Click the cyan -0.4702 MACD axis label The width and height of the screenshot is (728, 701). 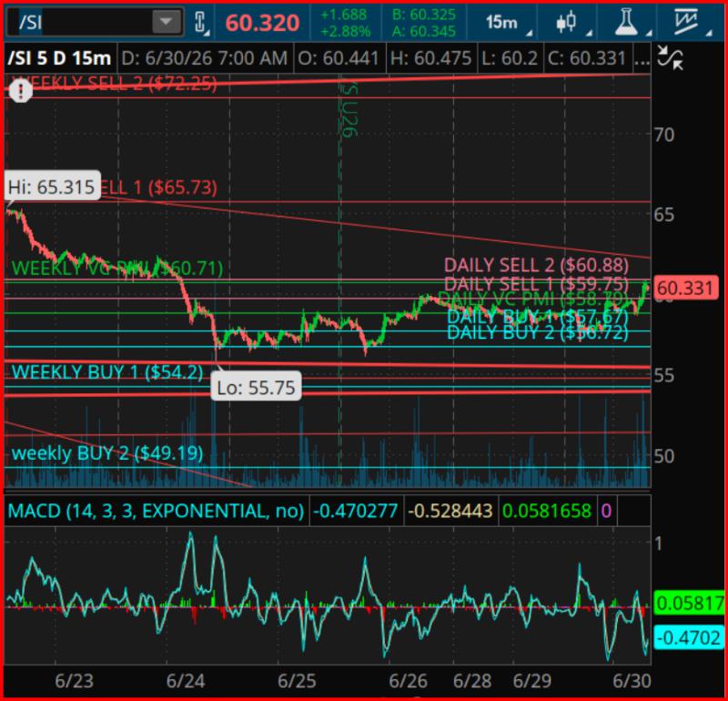tap(690, 638)
